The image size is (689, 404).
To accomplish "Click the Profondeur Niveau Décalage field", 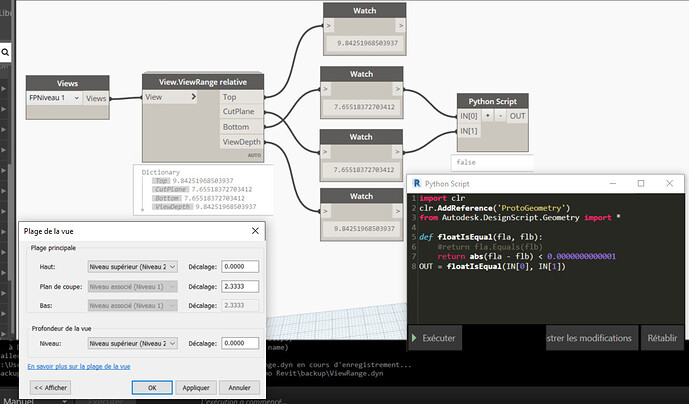I will pyautogui.click(x=240, y=343).
